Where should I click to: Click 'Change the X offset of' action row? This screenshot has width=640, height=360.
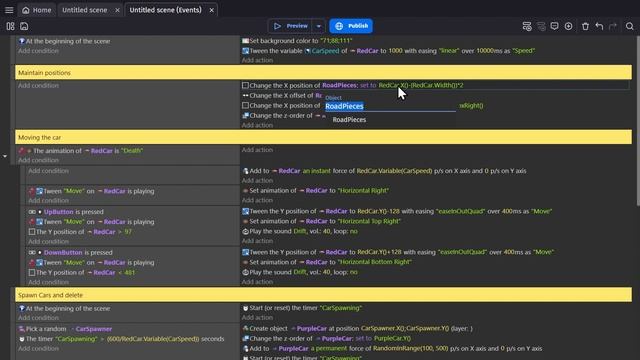[x=282, y=96]
